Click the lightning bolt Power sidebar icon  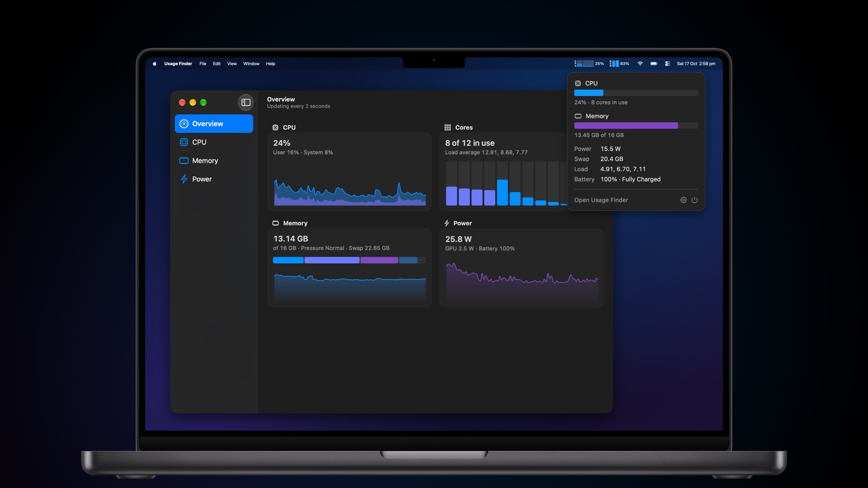coord(184,179)
